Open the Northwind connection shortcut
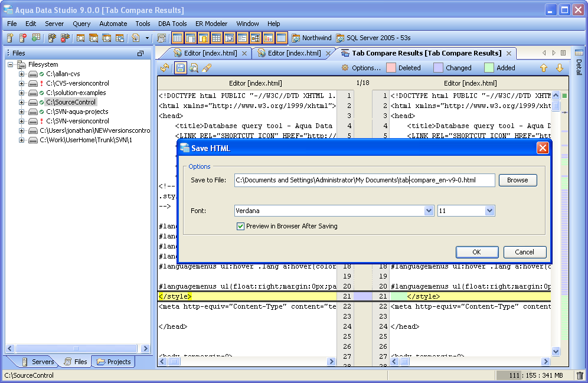This screenshot has width=588, height=383. pyautogui.click(x=311, y=38)
